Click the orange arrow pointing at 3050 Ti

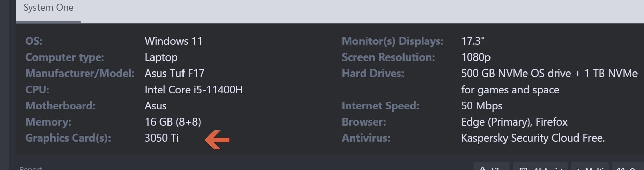pos(217,139)
